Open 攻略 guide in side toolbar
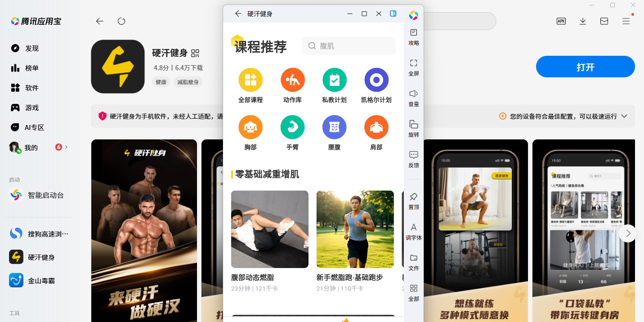644x322 pixels. coord(414,37)
